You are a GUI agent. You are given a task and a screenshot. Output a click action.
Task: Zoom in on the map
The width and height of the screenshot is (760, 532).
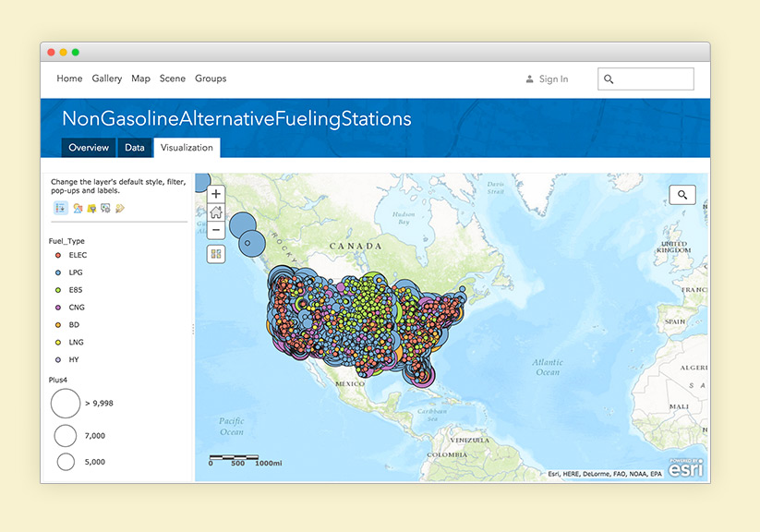click(216, 194)
